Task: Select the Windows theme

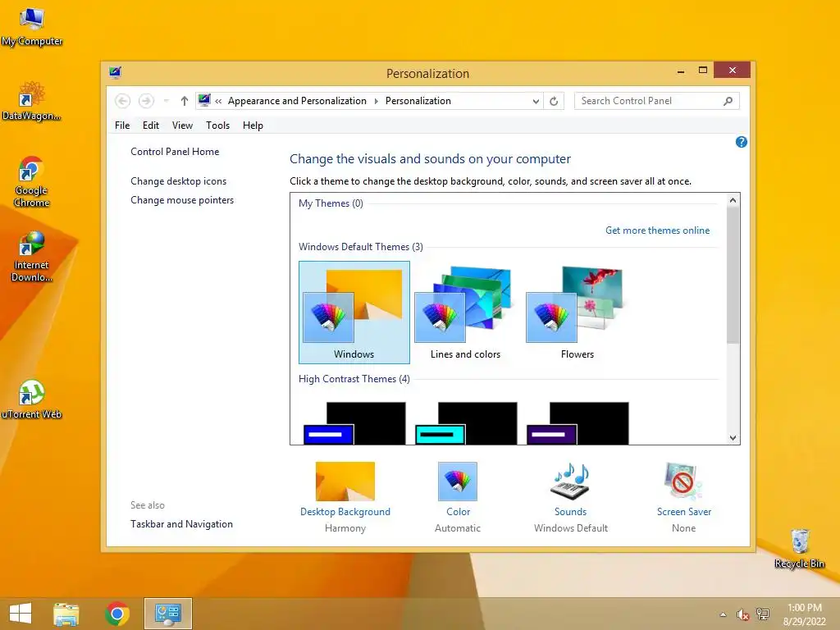Action: coord(354,313)
